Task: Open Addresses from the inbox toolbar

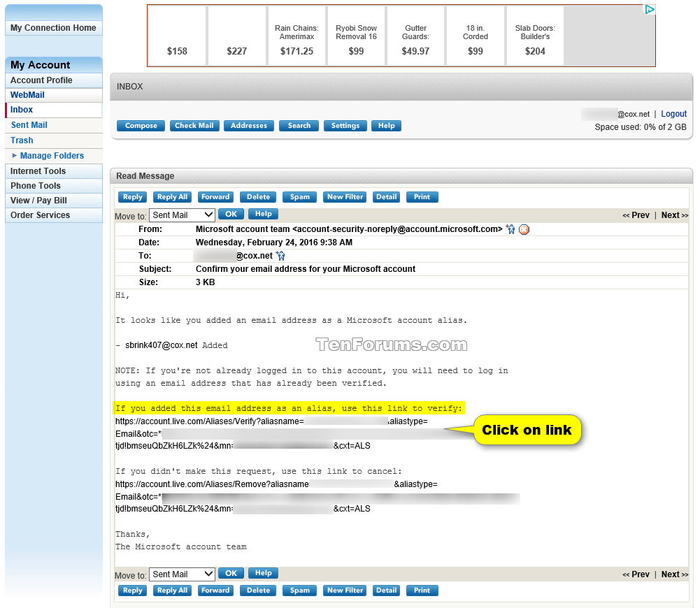Action: point(249,126)
